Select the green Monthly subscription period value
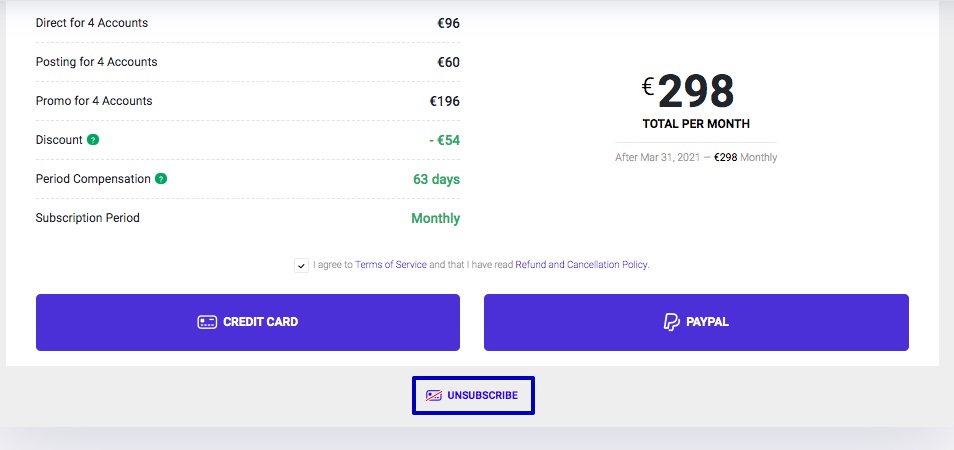 point(435,218)
